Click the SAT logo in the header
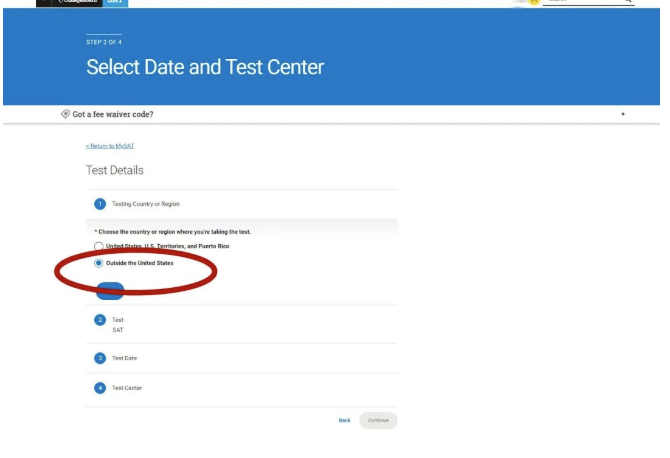 point(115,2)
